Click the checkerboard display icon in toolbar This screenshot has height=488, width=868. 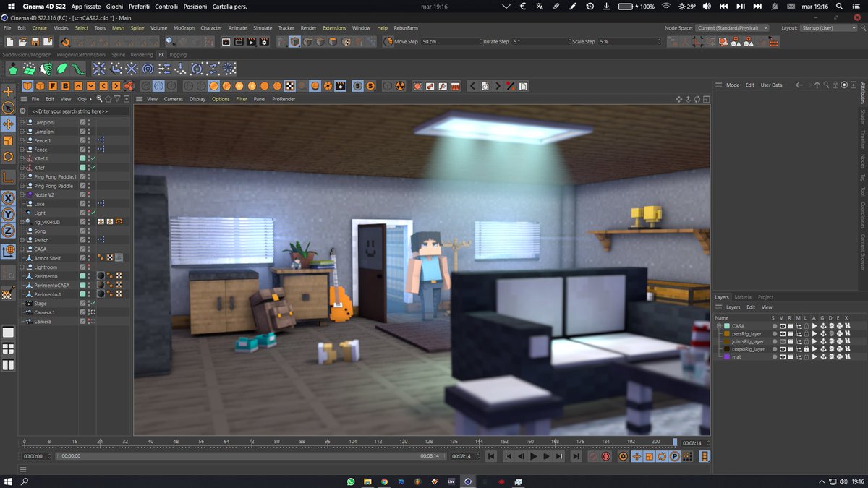[x=289, y=86]
